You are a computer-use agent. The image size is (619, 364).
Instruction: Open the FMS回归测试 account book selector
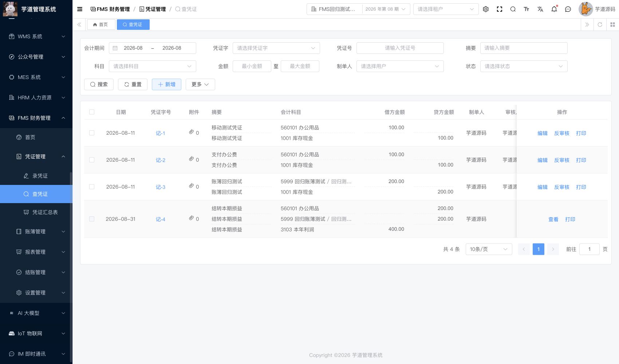pos(335,9)
